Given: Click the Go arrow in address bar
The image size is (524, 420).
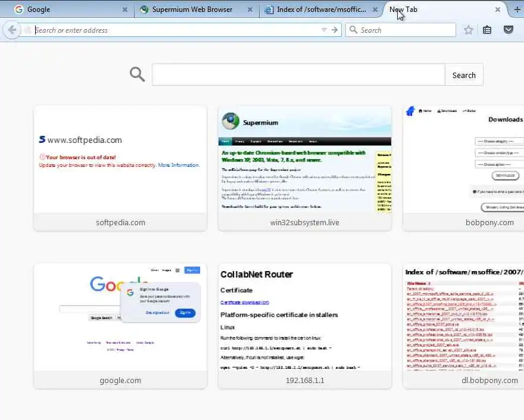Looking at the screenshot, I should coord(335,30).
